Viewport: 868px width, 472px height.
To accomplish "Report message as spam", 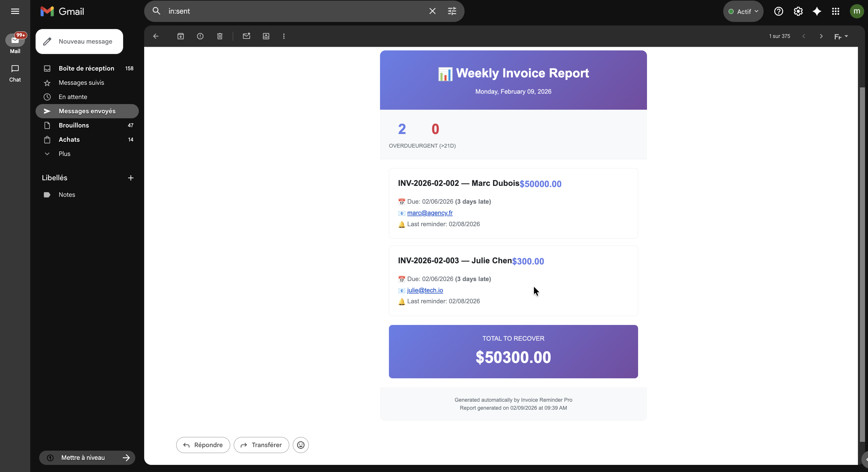I will pyautogui.click(x=200, y=36).
